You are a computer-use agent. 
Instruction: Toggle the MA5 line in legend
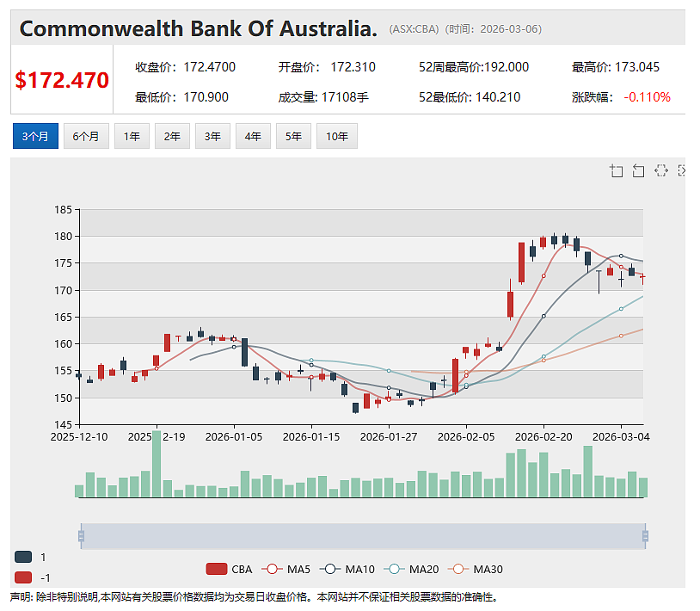tap(272, 569)
